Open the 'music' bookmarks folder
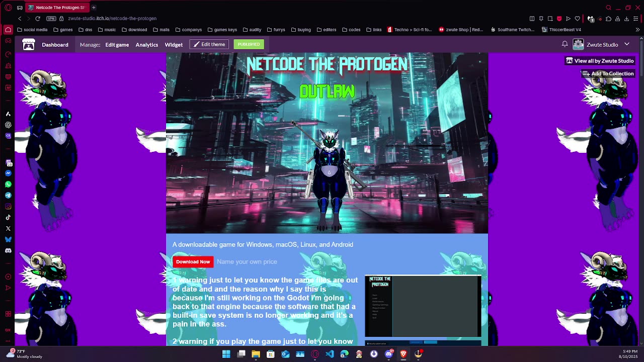Screen dimensions: 644x362 (107, 30)
